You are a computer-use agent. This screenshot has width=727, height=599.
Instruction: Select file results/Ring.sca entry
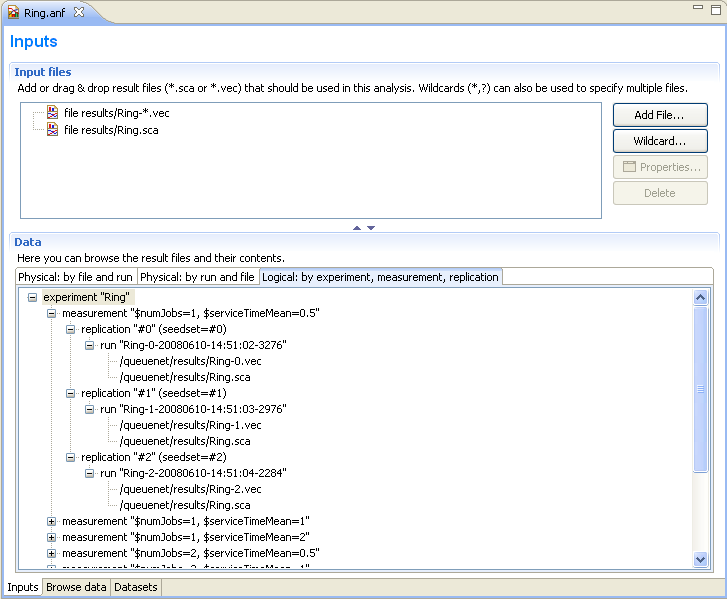(x=111, y=130)
